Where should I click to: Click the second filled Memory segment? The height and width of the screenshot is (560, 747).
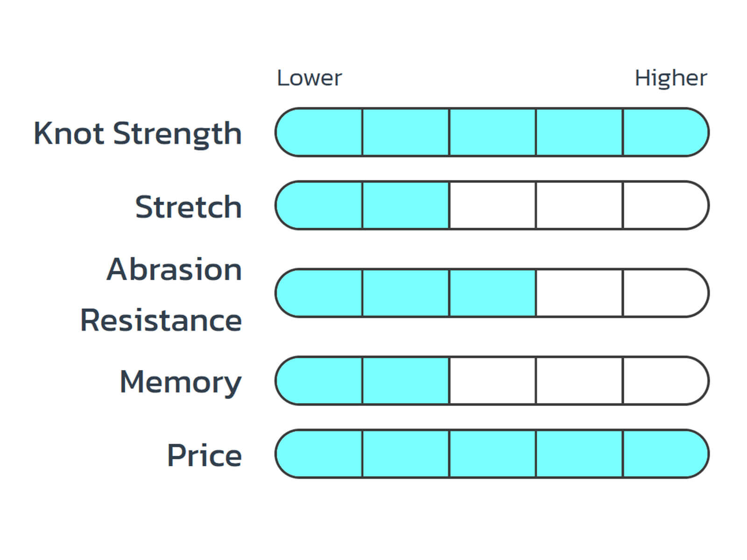[406, 381]
